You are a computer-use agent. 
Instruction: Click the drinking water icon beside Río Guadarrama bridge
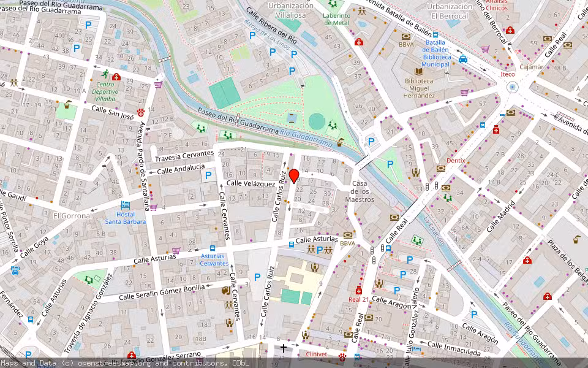pyautogui.click(x=340, y=142)
